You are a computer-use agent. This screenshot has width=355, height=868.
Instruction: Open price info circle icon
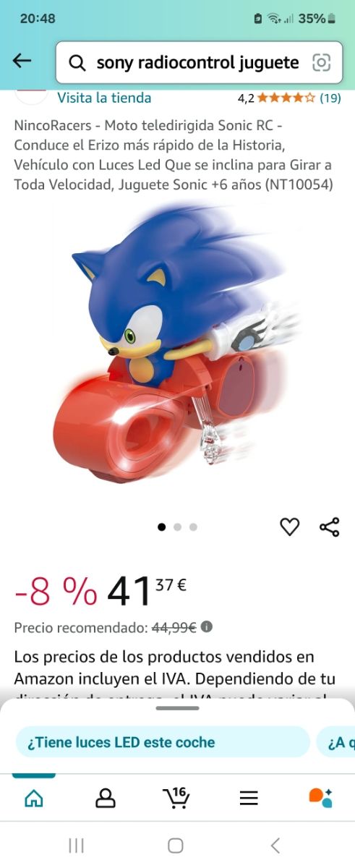pos(207,627)
